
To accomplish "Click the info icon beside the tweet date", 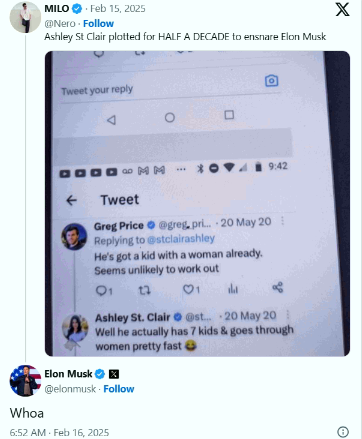I will [x=343, y=432].
